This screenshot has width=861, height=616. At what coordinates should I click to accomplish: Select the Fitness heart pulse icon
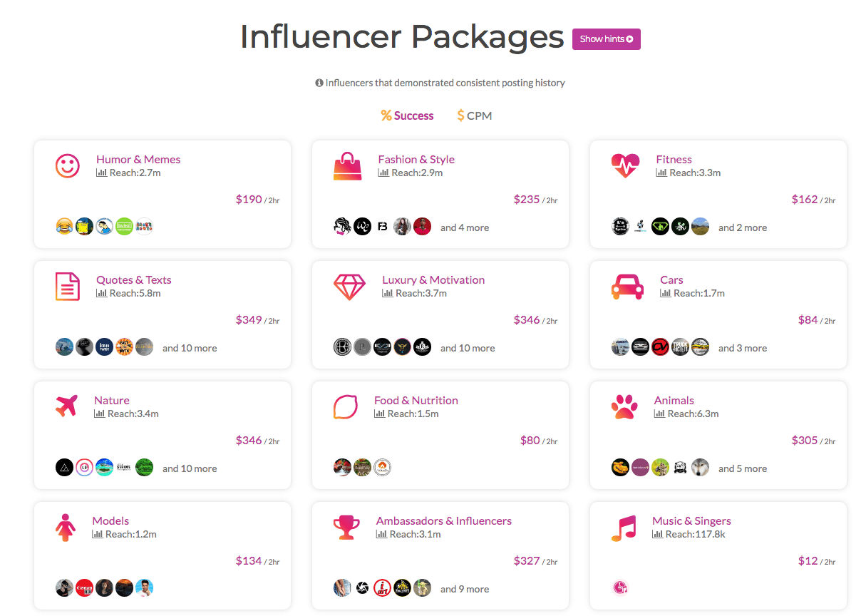[625, 166]
